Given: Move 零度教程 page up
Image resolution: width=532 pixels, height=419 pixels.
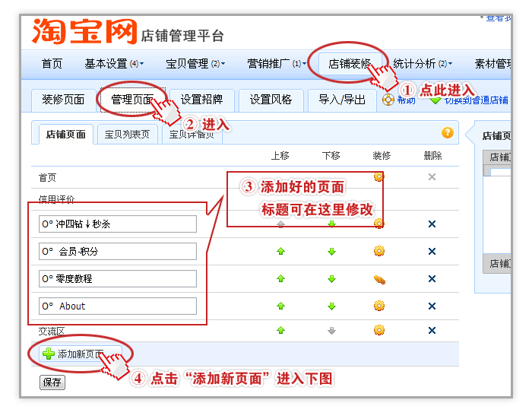Looking at the screenshot, I should 280,279.
